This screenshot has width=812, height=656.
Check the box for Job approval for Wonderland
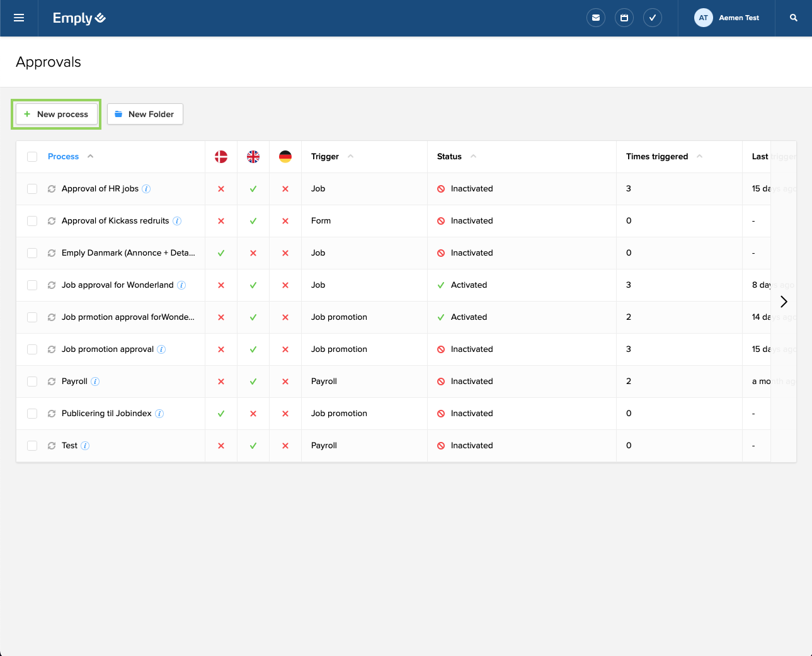32,285
